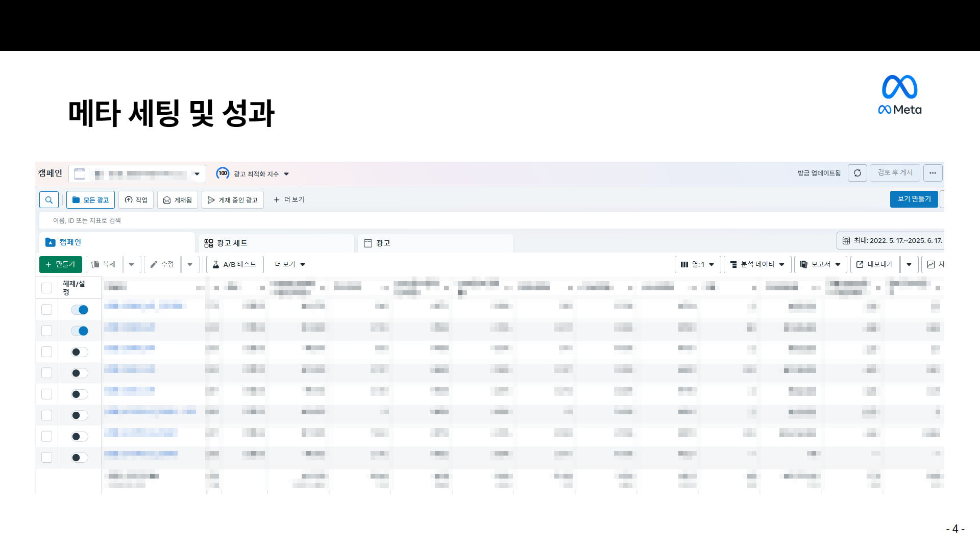Click the grid icon in 광고 세트 tab
Viewport: 980px width, 551px height.
[x=209, y=243]
